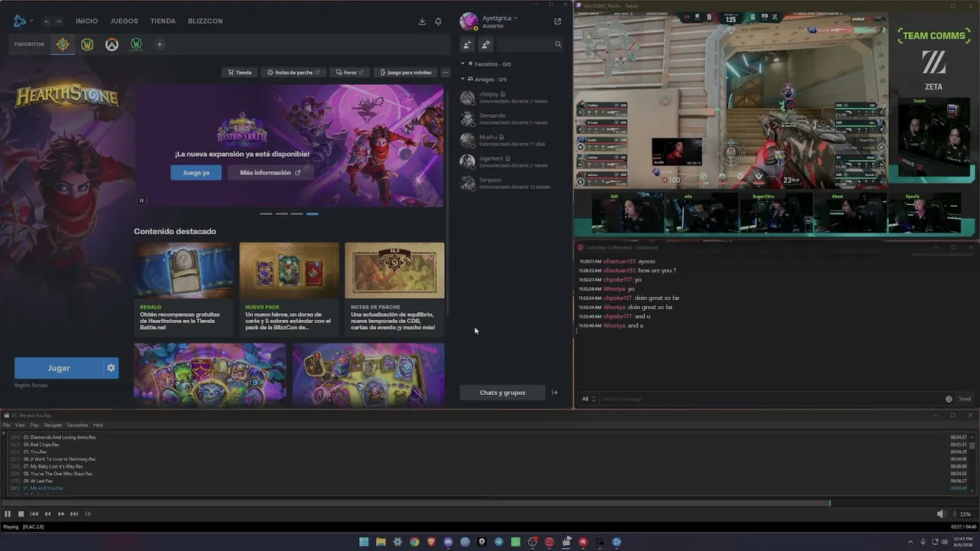Click the Juega ya banner button

click(x=196, y=173)
